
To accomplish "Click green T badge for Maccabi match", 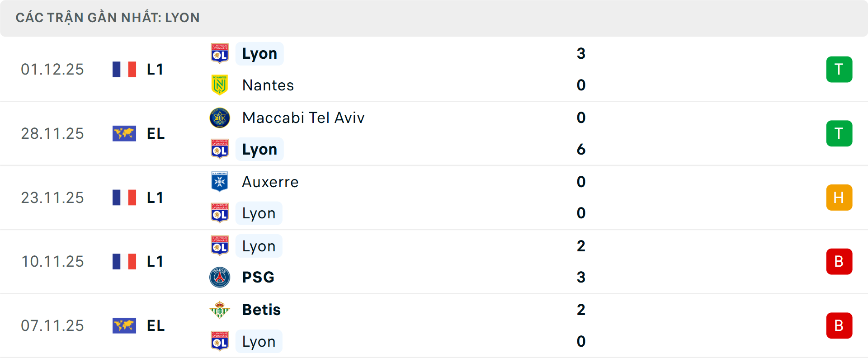I will pyautogui.click(x=839, y=134).
